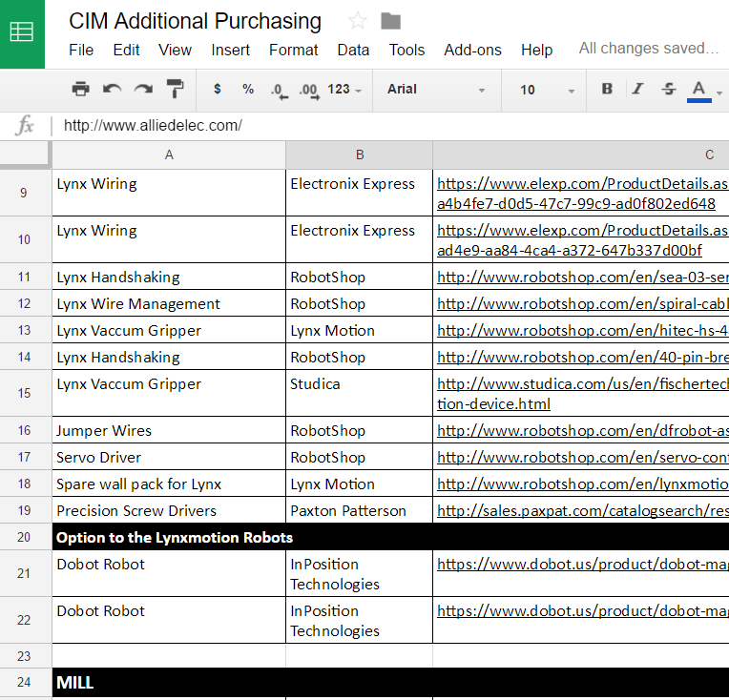Select Lynx Motion cell in row 13
This screenshot has width=729, height=700.
(x=359, y=331)
